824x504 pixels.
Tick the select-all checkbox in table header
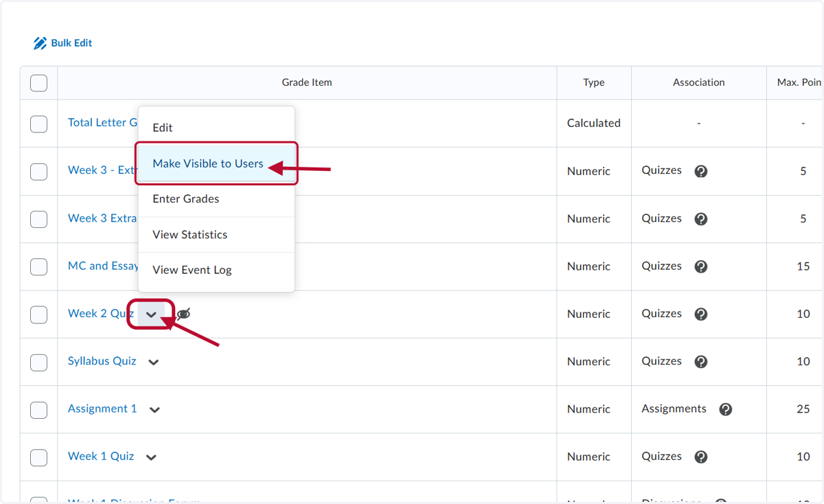point(39,83)
